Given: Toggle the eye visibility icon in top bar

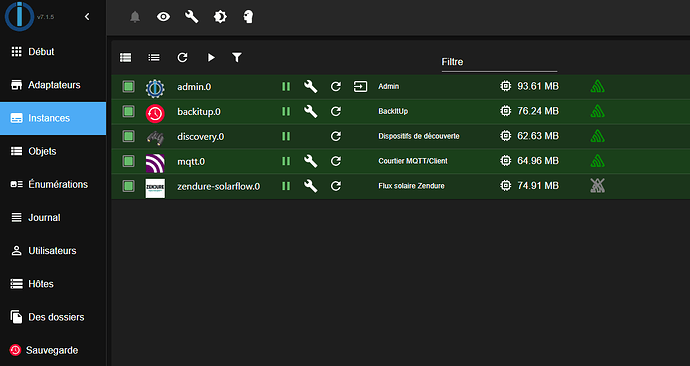Looking at the screenshot, I should point(163,17).
